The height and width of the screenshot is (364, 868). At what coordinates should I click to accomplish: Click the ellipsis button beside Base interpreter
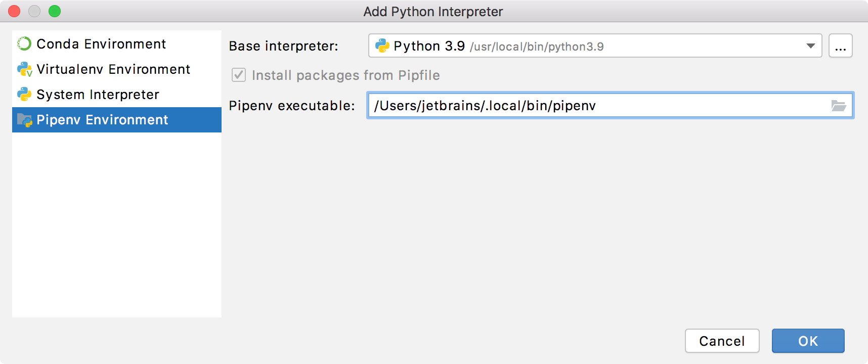click(x=841, y=45)
